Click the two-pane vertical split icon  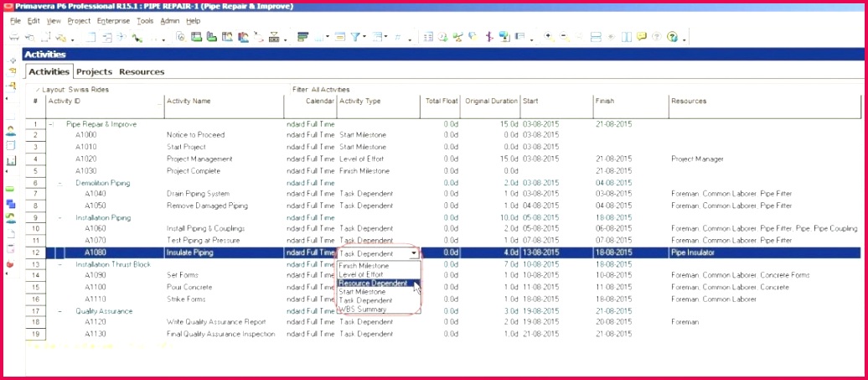[x=627, y=37]
